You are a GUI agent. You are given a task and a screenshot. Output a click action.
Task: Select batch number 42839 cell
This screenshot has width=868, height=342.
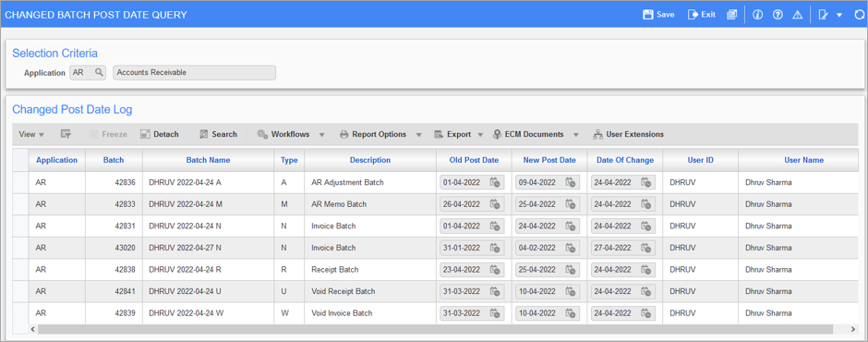point(114,313)
